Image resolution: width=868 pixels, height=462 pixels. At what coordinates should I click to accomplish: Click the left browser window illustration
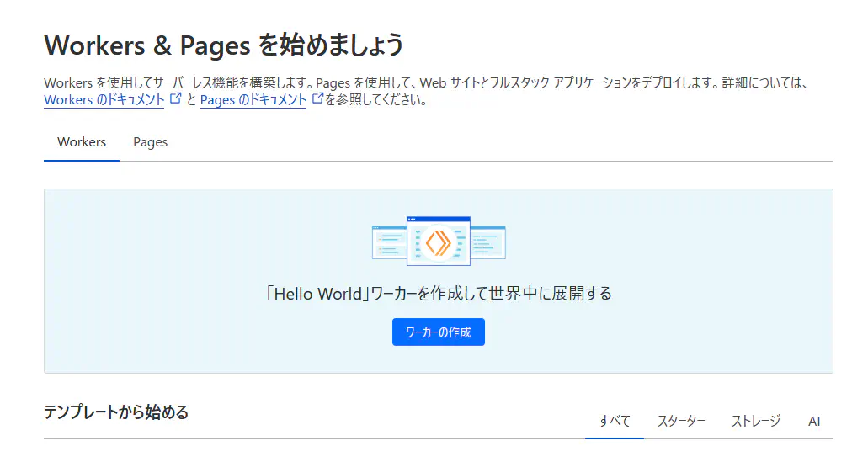387,242
